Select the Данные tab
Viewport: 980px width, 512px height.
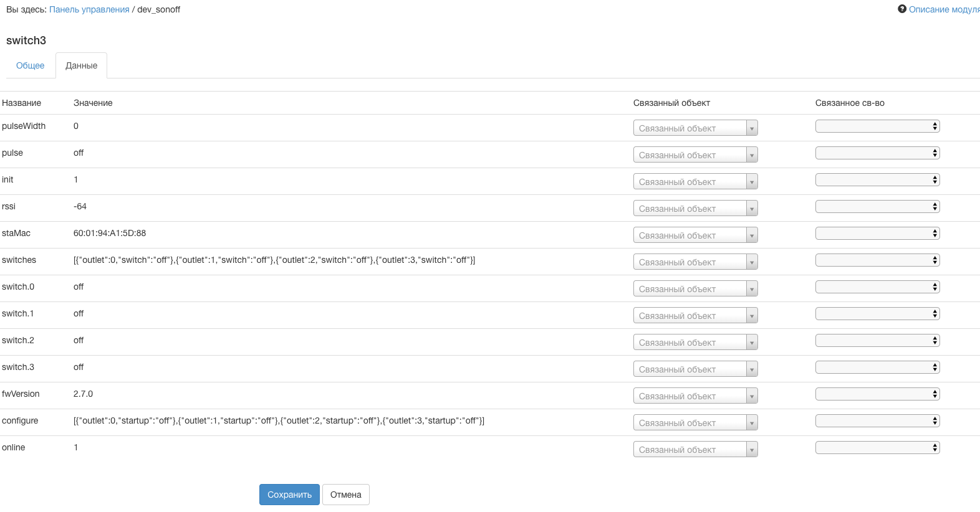[81, 65]
